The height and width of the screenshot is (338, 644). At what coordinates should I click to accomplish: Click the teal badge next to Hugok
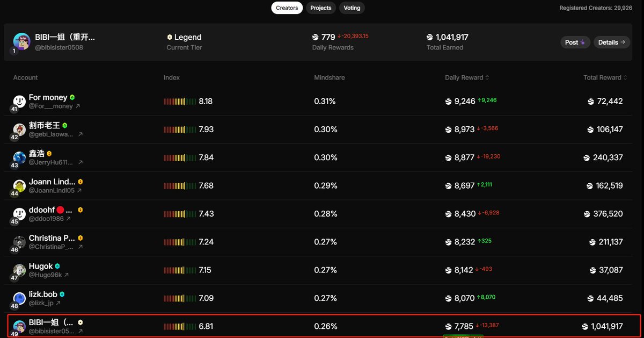pos(57,267)
